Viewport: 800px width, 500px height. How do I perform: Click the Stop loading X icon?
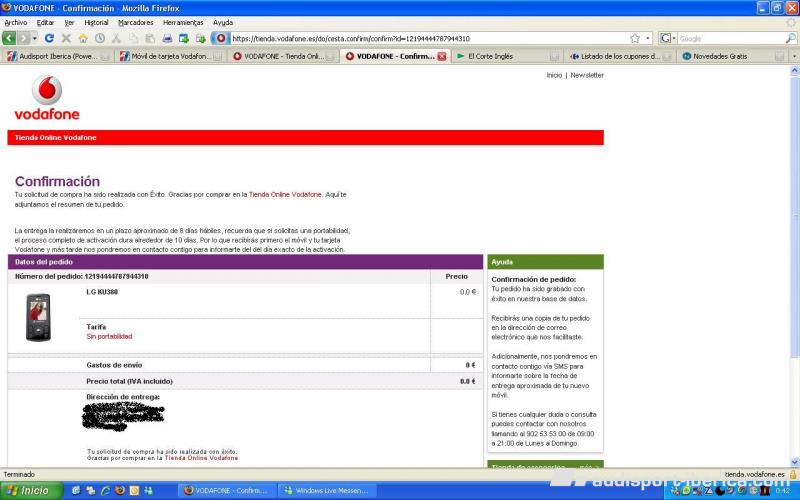[66, 38]
